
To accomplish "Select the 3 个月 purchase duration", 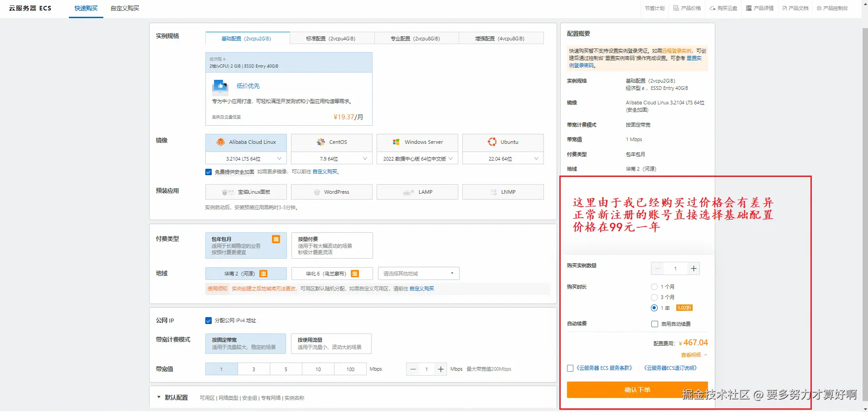I will coord(654,297).
